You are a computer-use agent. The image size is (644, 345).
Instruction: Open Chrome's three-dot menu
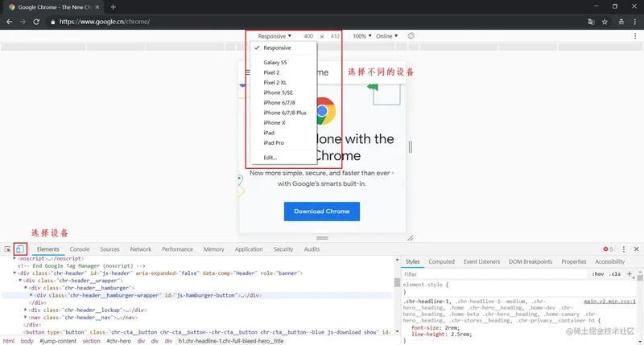[635, 22]
